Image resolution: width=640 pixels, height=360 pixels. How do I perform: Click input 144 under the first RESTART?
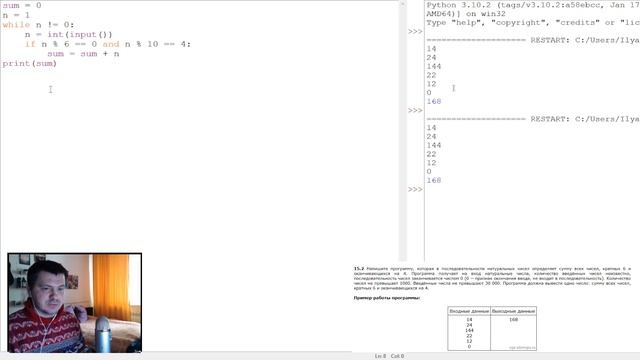[x=434, y=67]
